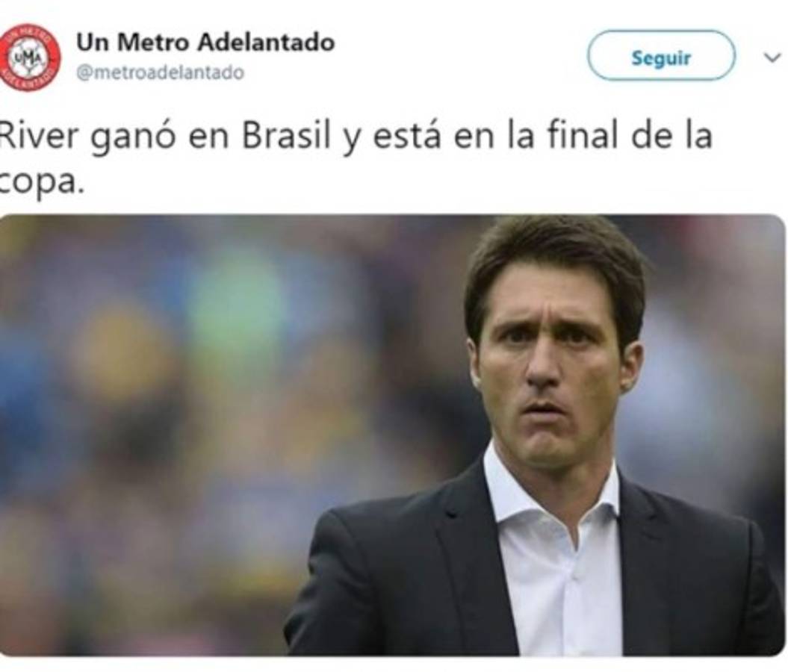Open the Un Metro Adelantado profile name
788x672 pixels.
pos(205,43)
